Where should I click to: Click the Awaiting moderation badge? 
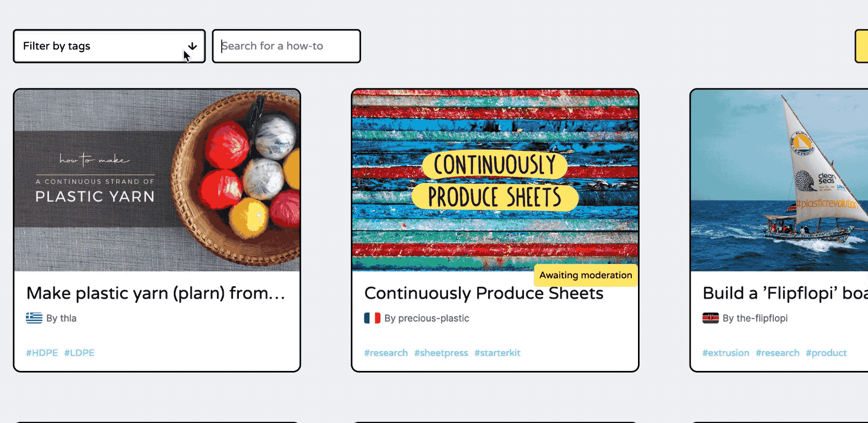click(x=585, y=275)
